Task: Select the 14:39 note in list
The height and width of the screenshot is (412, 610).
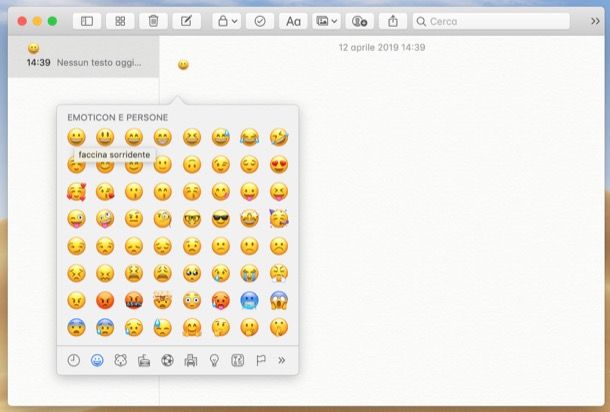Action: [x=83, y=56]
